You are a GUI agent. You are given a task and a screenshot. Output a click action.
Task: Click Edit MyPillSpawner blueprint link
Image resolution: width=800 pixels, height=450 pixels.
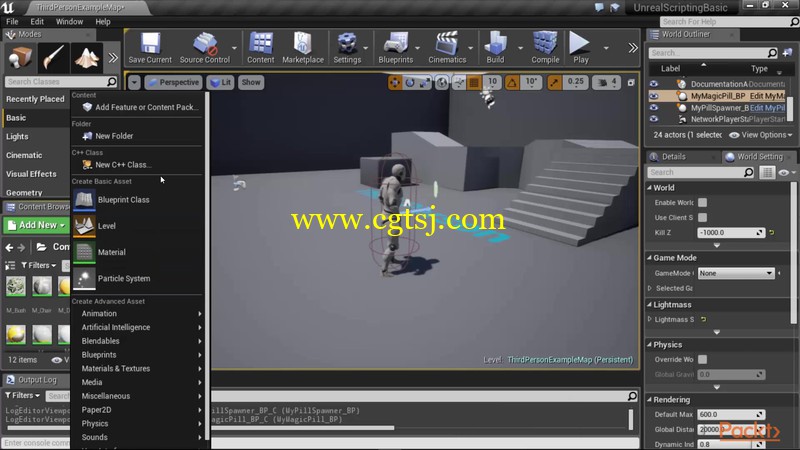point(767,108)
